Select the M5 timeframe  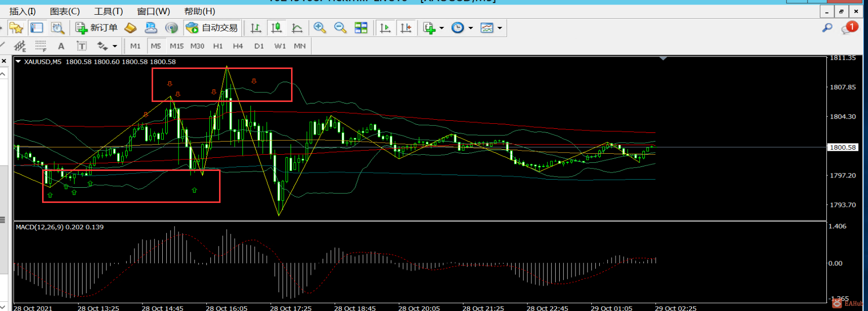(x=156, y=46)
